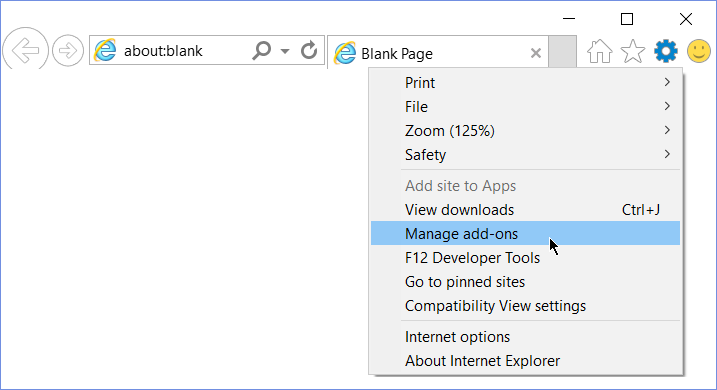Open Zoom (125%) submenu

525,130
